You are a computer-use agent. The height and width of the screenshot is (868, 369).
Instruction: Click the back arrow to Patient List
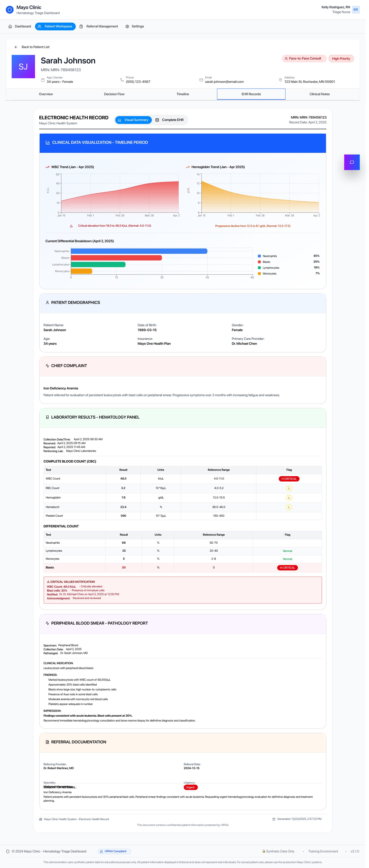click(x=16, y=47)
